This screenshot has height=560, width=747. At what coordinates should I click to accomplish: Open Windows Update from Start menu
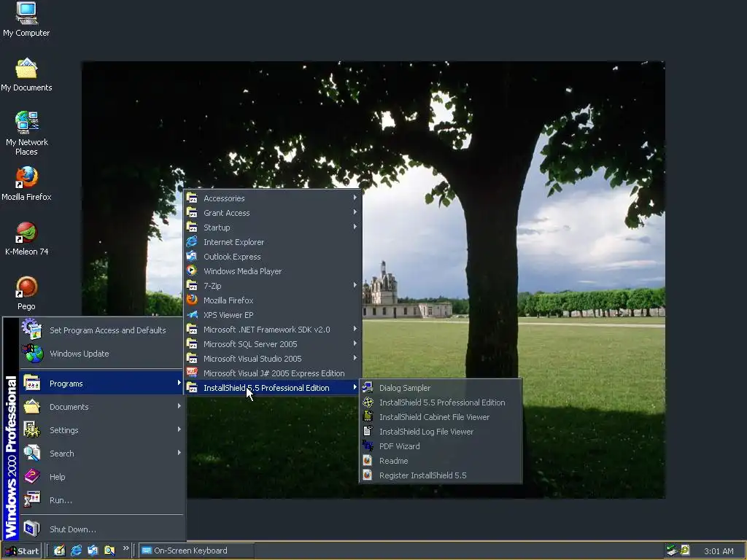[x=101, y=354]
